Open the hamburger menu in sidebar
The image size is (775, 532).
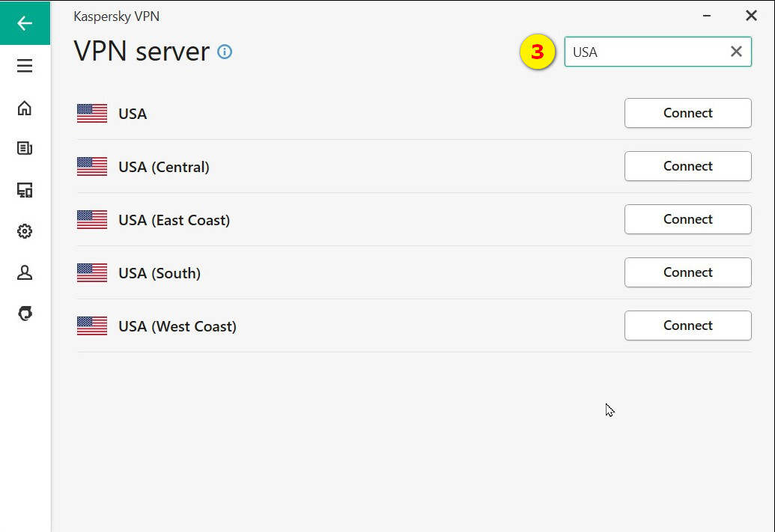pyautogui.click(x=25, y=66)
